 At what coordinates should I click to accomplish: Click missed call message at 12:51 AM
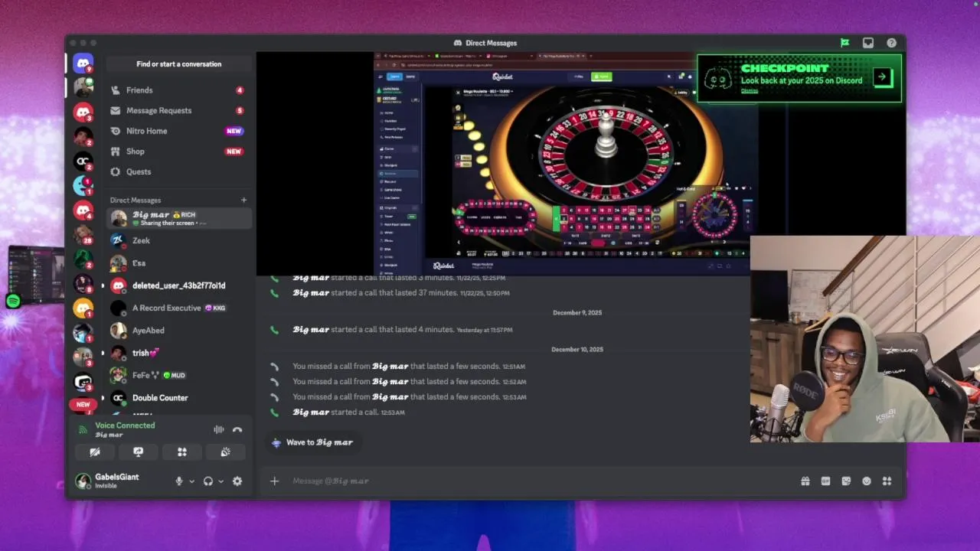(x=409, y=367)
